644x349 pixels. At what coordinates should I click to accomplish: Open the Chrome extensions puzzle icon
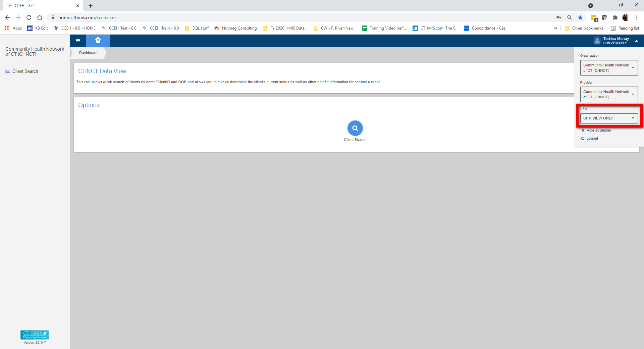coord(615,17)
